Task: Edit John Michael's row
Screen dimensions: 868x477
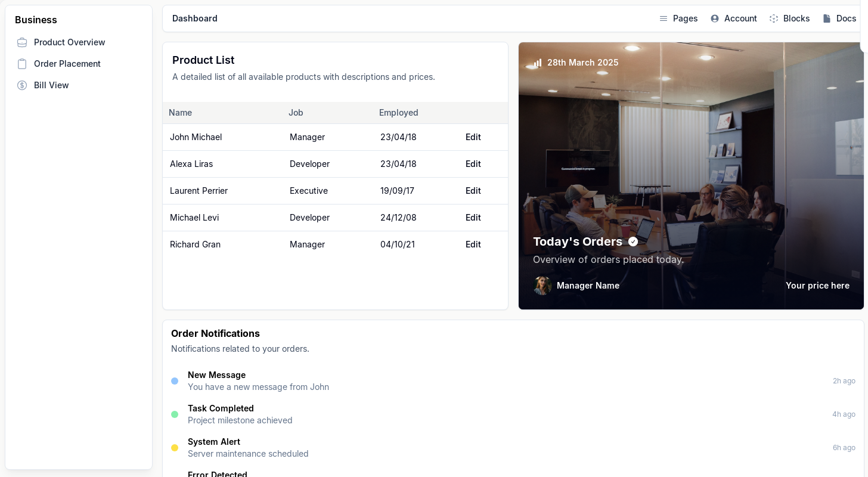Action: click(x=473, y=137)
